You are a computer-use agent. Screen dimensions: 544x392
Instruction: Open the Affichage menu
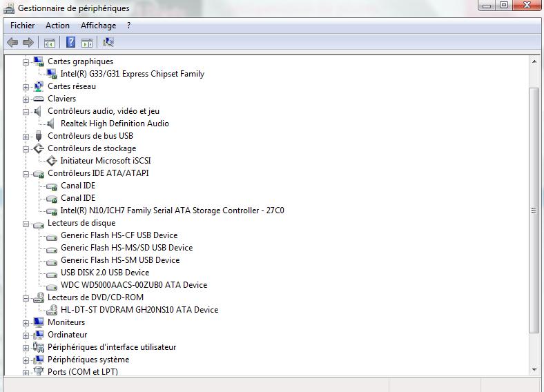[98, 26]
